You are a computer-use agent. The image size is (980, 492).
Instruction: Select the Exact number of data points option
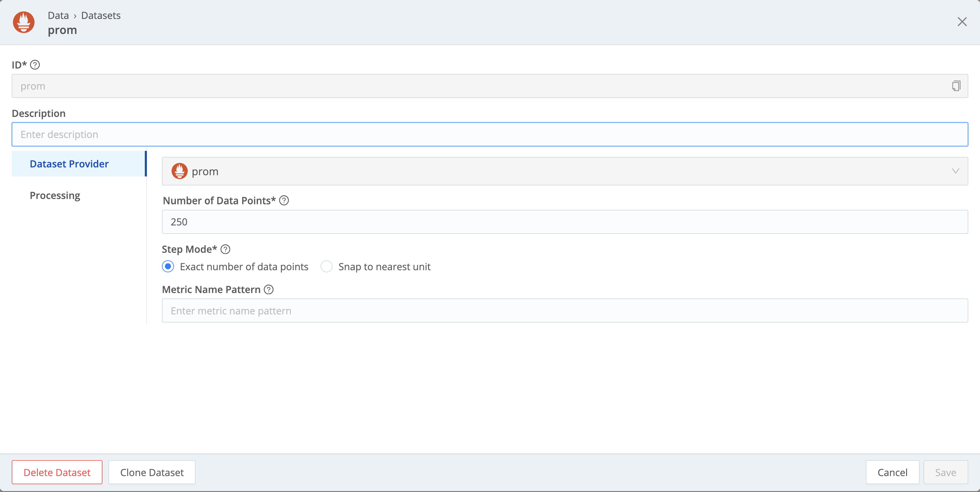point(168,266)
